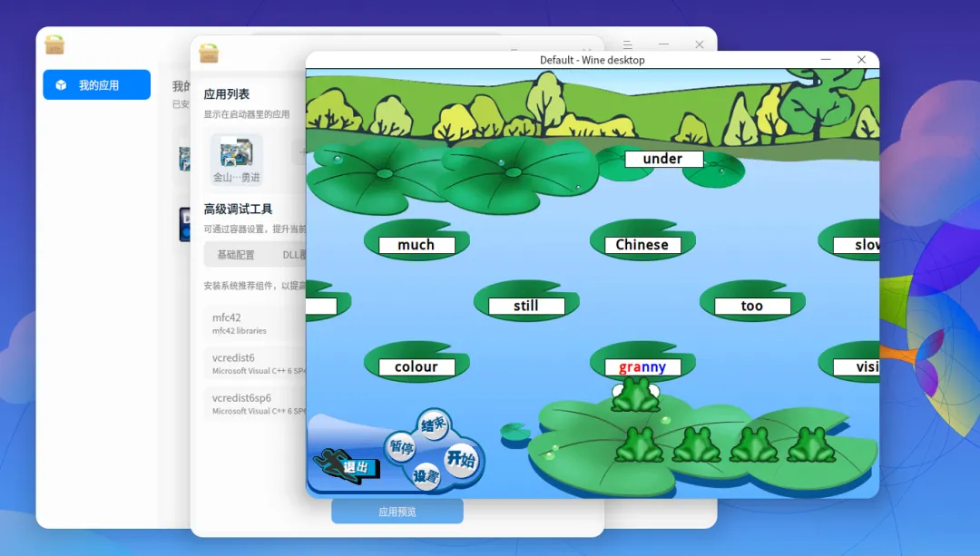980x556 pixels.
Task: Click the frog sitting under granny
Action: 635,395
